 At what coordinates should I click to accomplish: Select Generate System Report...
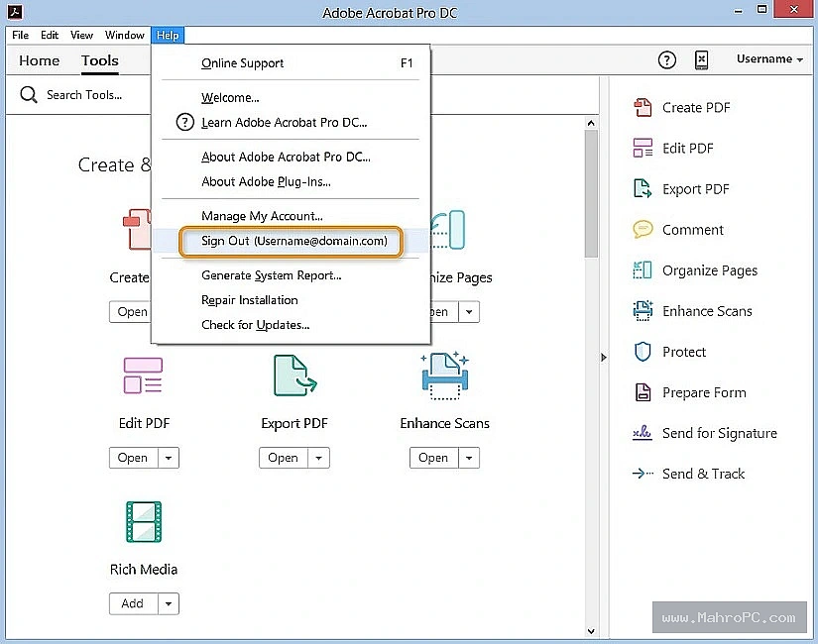[x=291, y=275]
